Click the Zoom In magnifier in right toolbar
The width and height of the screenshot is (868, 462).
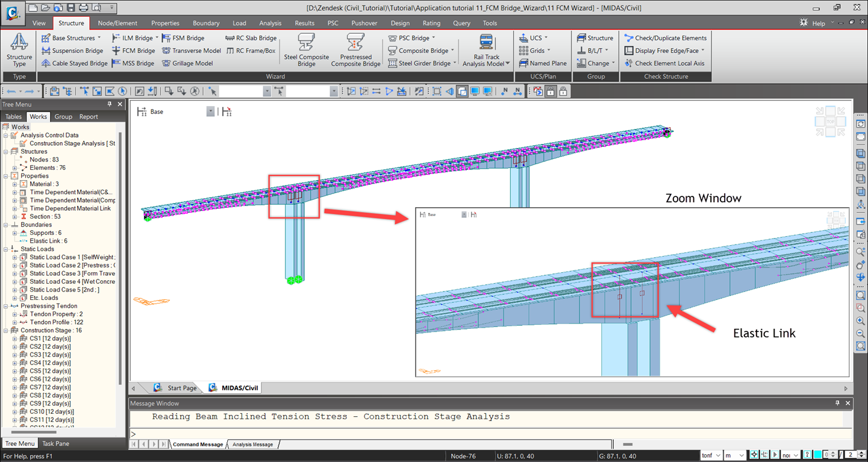(x=861, y=321)
